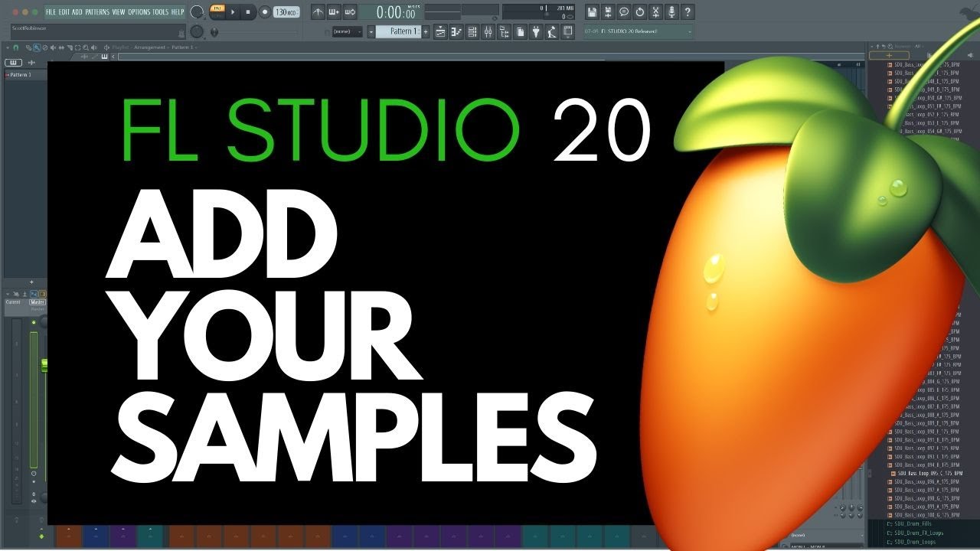Screen dimensions: 980x551
Task: Toggle the metronome icon
Action: 318,12
